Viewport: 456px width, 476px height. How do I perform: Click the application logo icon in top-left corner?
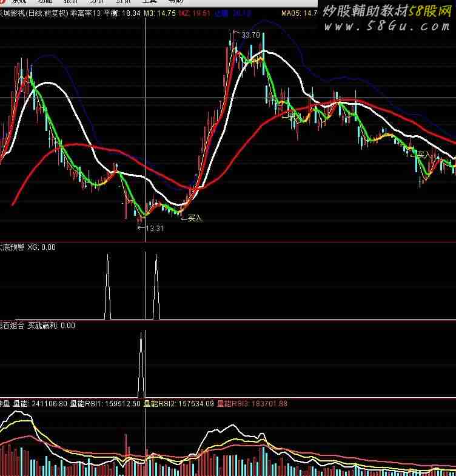[2, 2]
